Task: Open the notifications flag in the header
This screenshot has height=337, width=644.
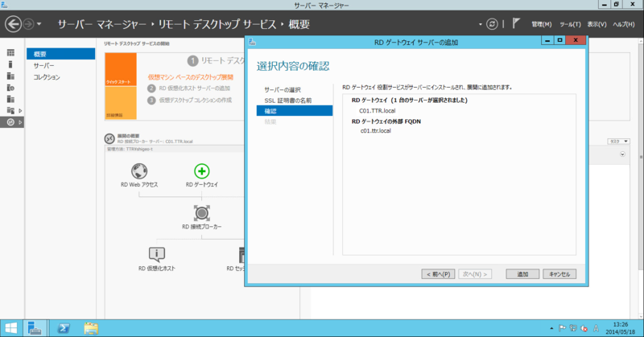Action: (516, 23)
